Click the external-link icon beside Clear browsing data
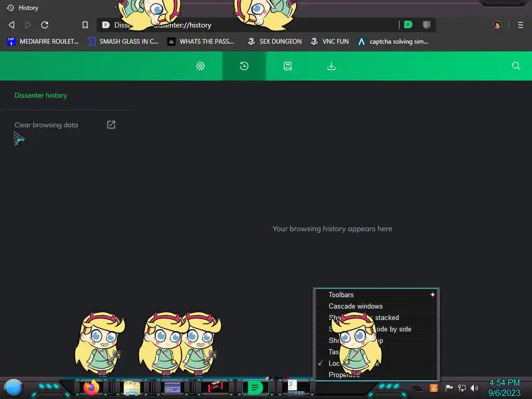This screenshot has width=532, height=399. click(x=111, y=125)
